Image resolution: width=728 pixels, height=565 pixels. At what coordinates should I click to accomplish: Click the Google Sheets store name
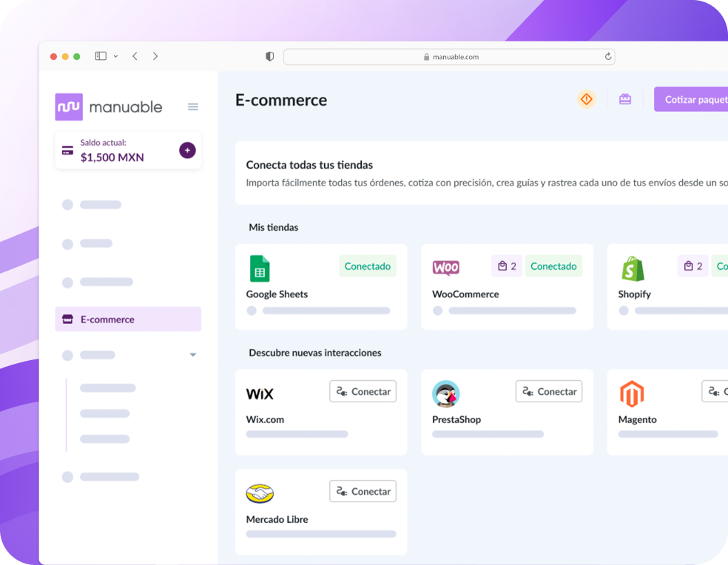click(277, 294)
